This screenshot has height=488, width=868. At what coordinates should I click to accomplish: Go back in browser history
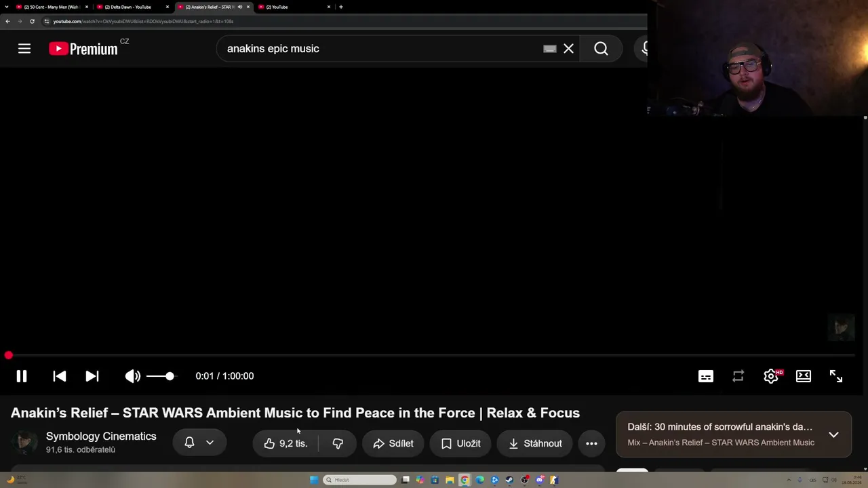(7, 21)
